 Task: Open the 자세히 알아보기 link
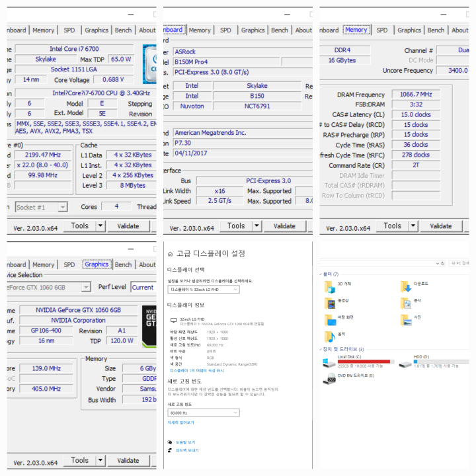tap(180, 422)
